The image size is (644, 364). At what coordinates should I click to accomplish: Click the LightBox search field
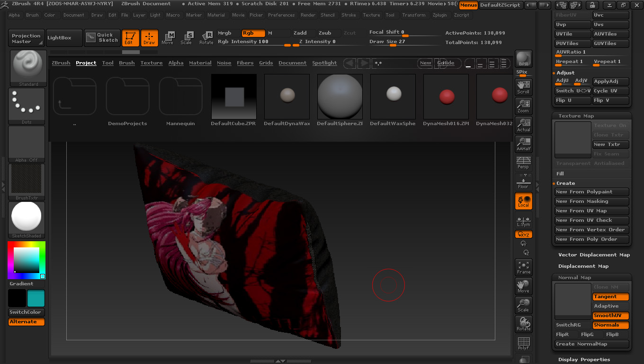click(395, 63)
